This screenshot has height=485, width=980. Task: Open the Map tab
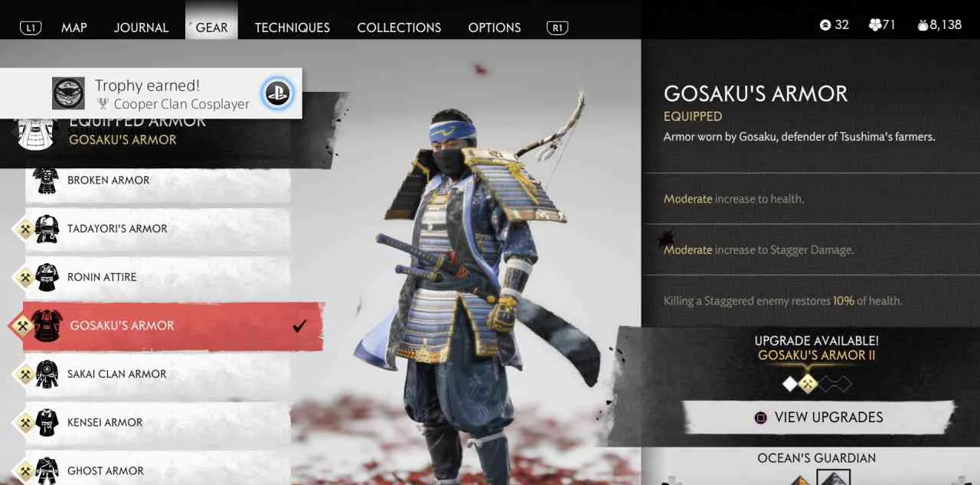pos(74,28)
